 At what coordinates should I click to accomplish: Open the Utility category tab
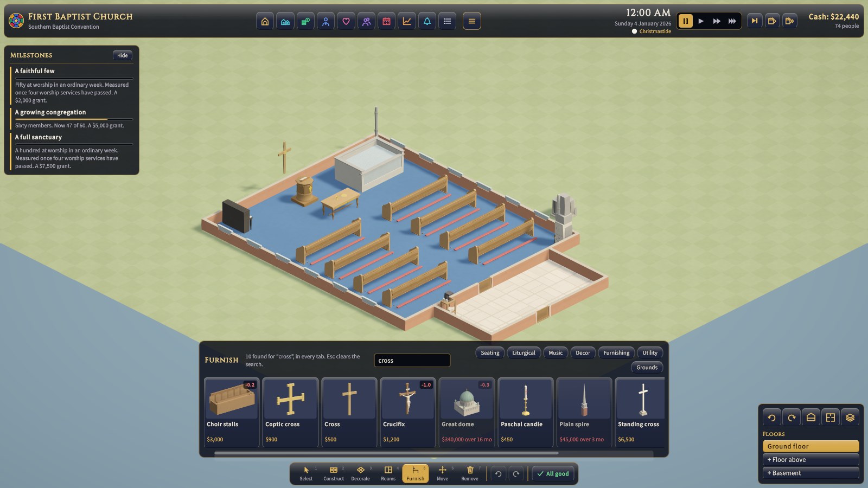(650, 353)
